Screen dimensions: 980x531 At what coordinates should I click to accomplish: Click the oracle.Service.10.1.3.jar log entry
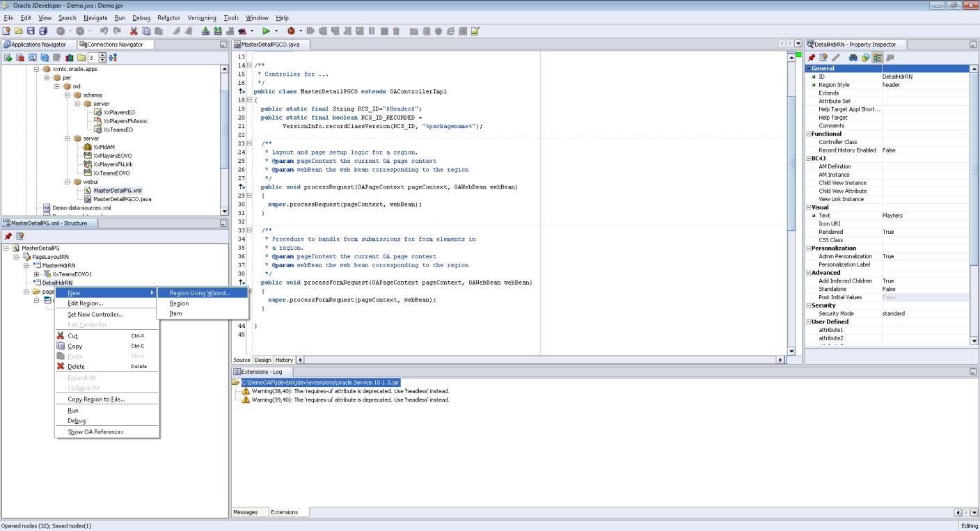(x=321, y=383)
